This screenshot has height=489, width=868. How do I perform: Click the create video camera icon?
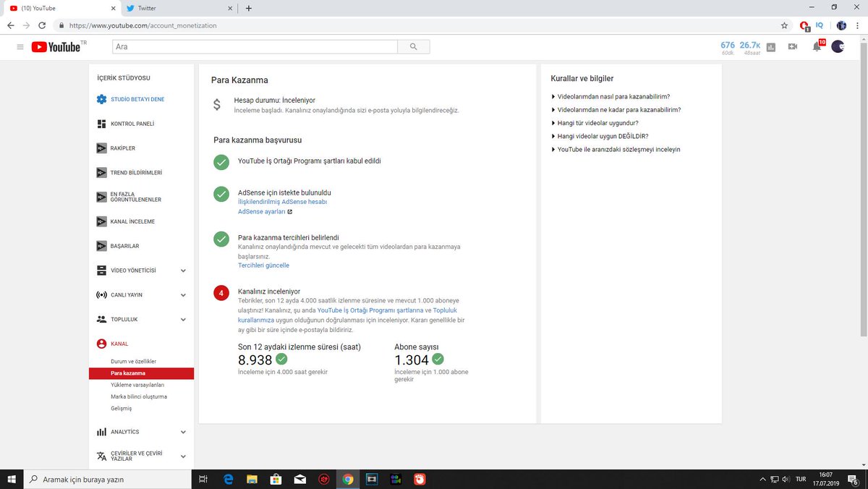[793, 47]
